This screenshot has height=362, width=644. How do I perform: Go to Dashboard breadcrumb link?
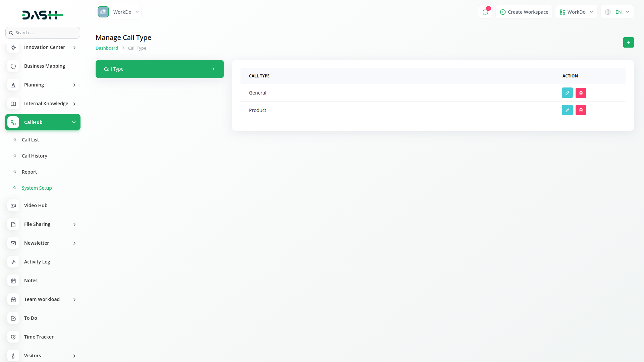click(x=107, y=48)
